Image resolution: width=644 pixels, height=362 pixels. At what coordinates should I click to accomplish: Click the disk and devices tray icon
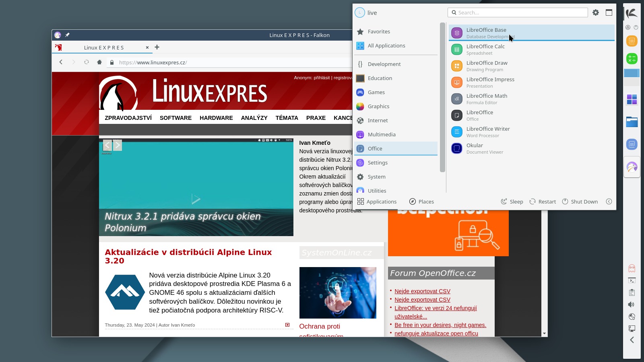click(x=632, y=317)
